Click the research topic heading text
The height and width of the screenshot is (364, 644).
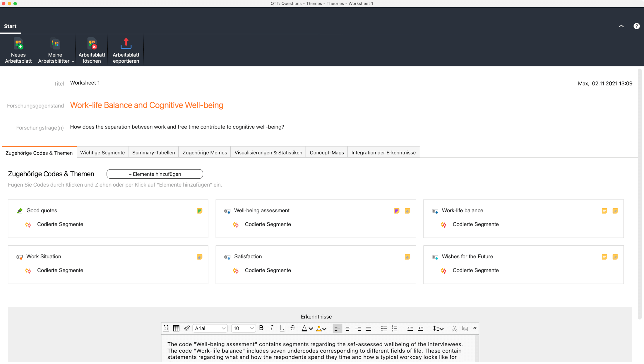[147, 105]
